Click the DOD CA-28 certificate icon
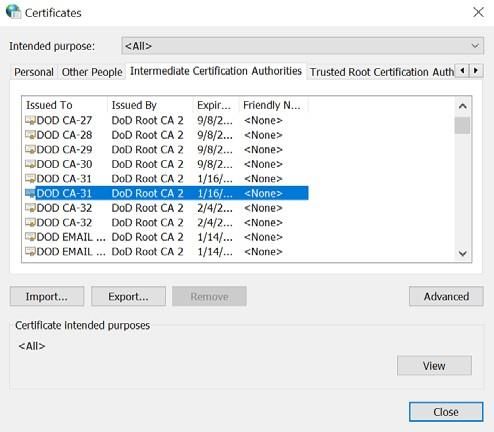Screen dimensions: 494x432 (30, 135)
